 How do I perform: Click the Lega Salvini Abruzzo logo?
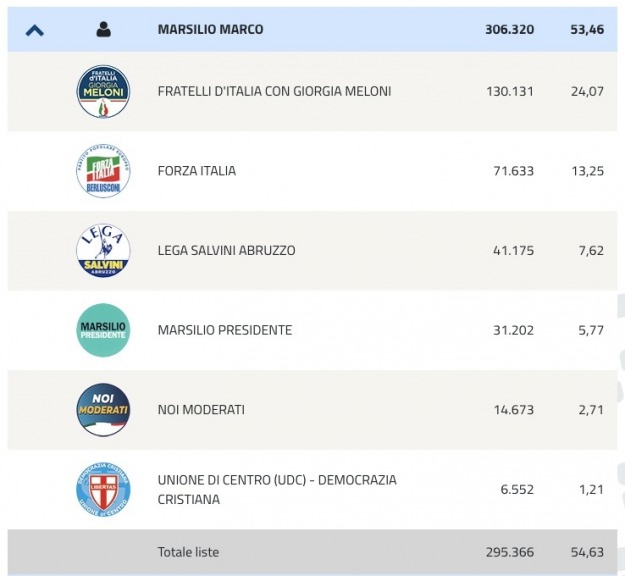click(x=103, y=250)
